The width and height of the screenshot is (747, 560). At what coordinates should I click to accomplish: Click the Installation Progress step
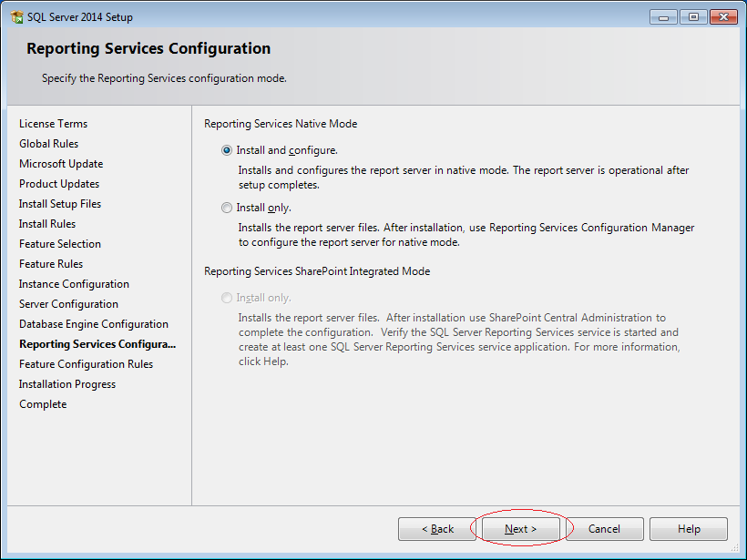coord(67,384)
